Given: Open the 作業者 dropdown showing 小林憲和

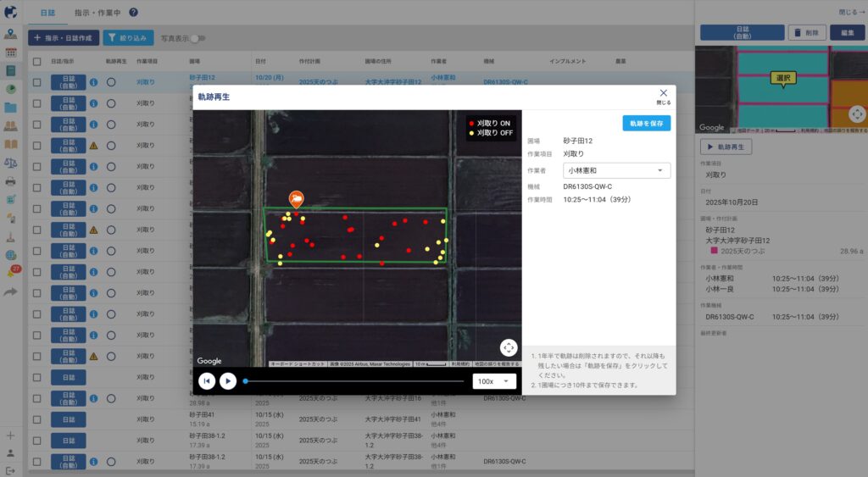Looking at the screenshot, I should [616, 170].
